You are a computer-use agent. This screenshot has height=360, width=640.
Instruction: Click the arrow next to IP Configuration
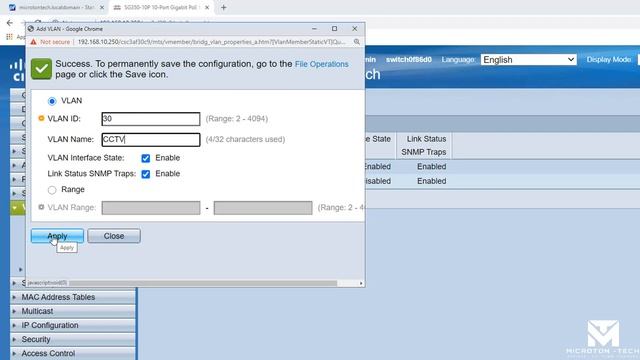15,325
